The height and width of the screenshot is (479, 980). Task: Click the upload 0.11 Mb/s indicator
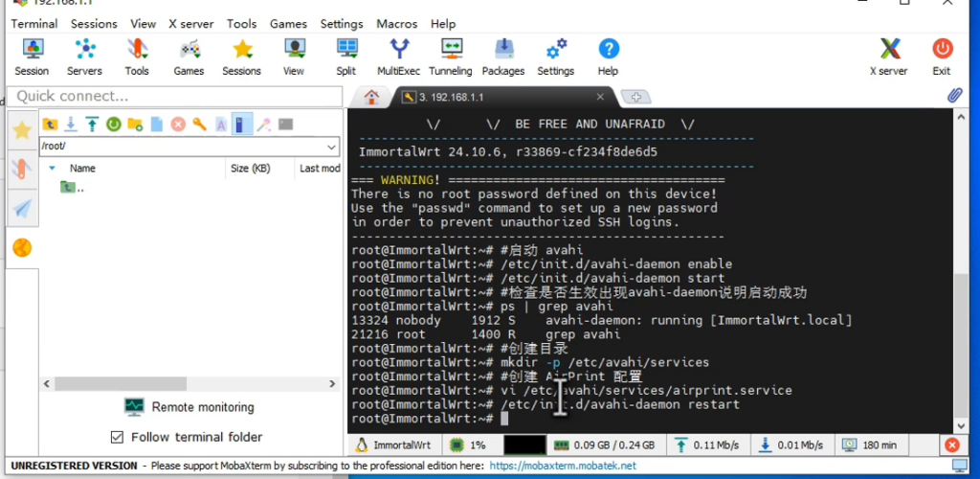pos(707,445)
